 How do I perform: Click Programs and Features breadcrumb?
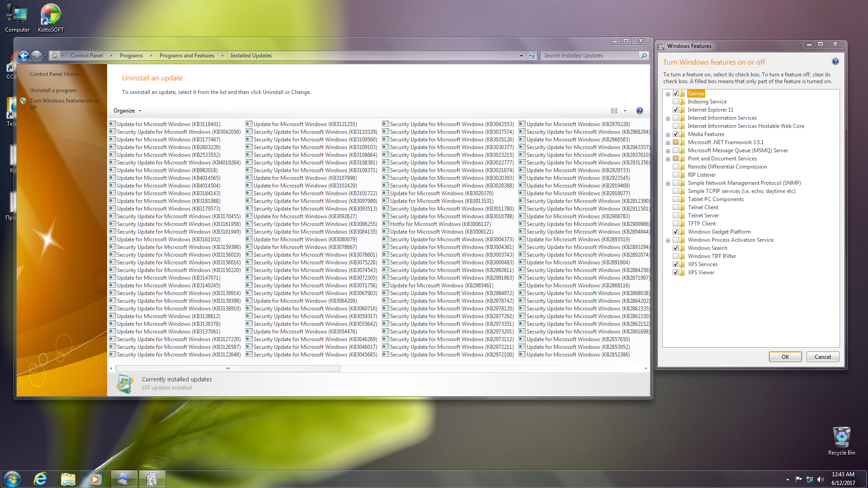[187, 56]
